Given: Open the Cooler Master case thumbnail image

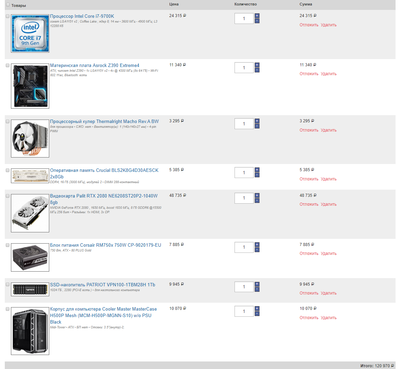Looking at the screenshot, I should click(x=30, y=331).
